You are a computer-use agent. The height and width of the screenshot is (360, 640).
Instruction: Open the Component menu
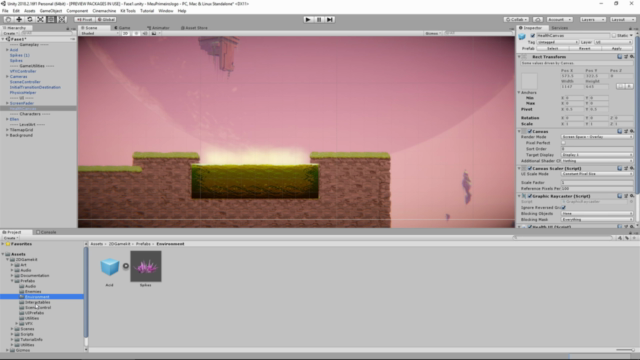(77, 11)
